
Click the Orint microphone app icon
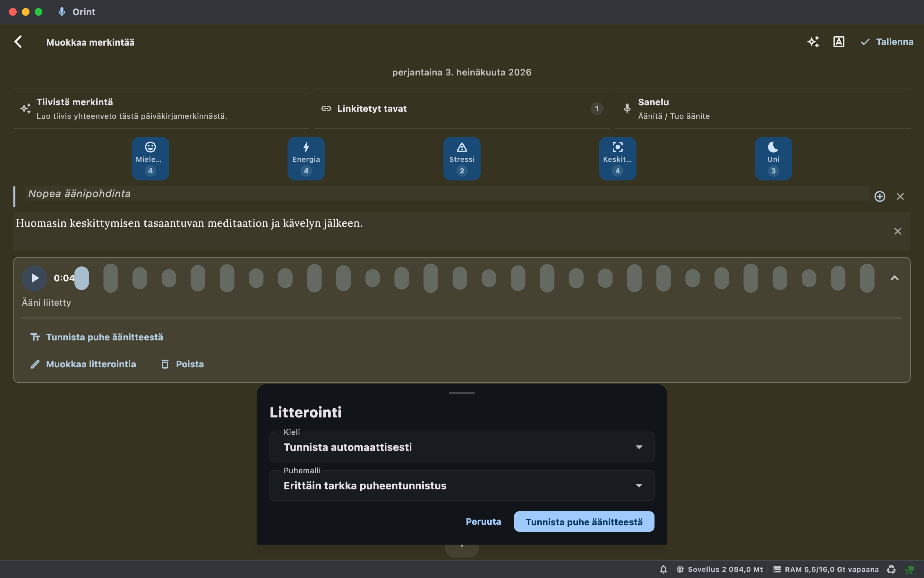click(x=62, y=12)
